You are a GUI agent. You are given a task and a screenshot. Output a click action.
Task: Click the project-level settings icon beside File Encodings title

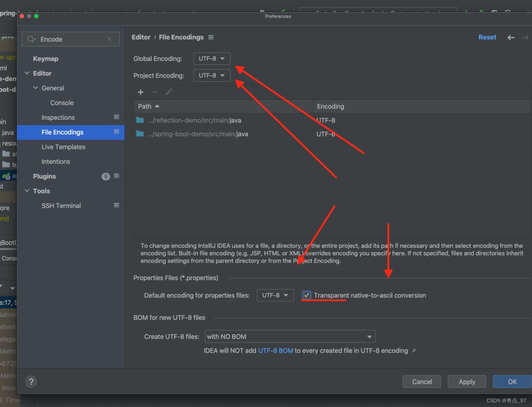pyautogui.click(x=211, y=38)
